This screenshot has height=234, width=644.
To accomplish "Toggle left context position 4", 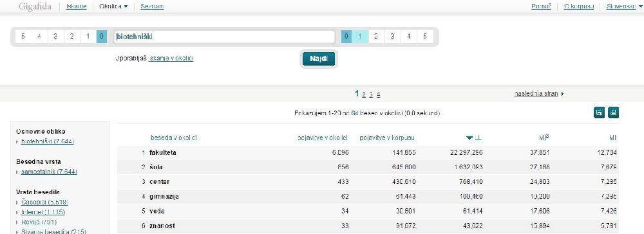I will point(39,37).
